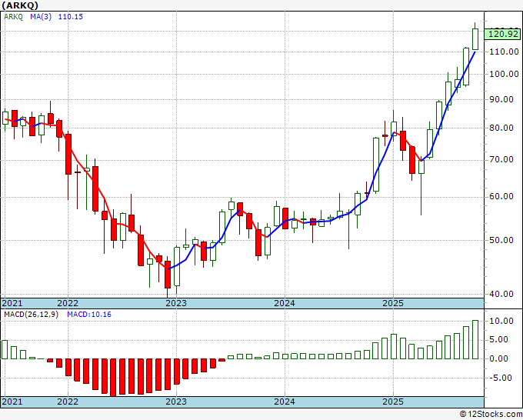This screenshot has width=523, height=420.
Task: Click the latest green candlestick near 120
Action: [x=475, y=39]
